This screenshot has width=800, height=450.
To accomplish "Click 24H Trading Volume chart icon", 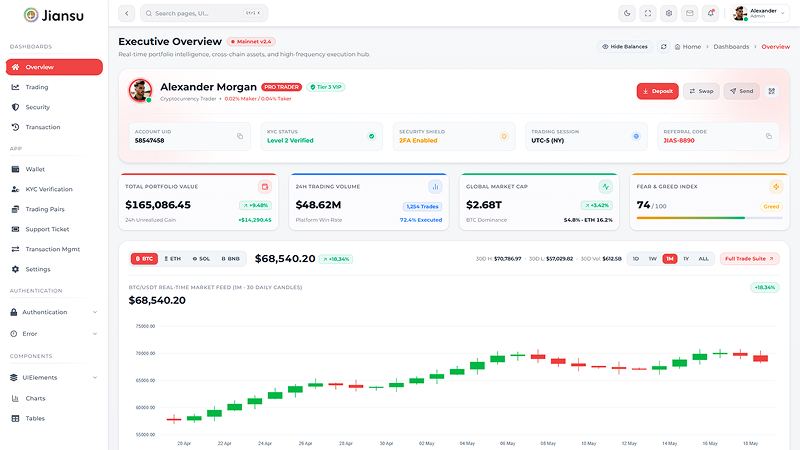I will (435, 187).
